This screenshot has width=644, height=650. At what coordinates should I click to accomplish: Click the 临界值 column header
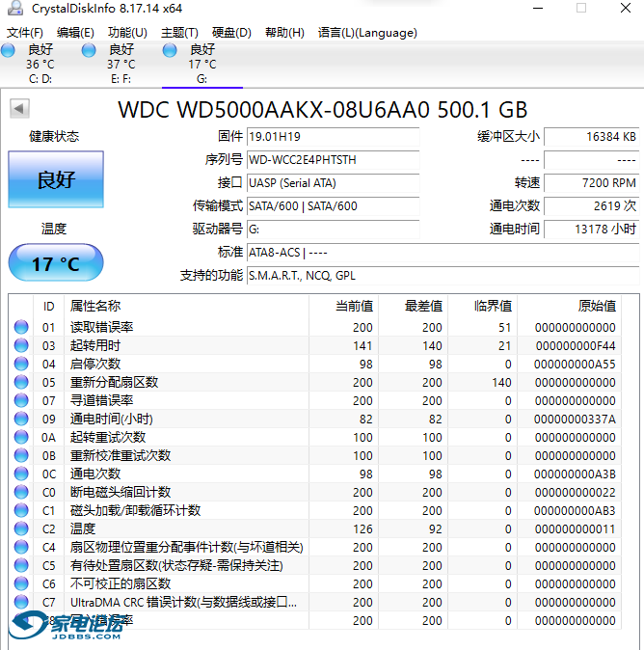[x=482, y=307]
